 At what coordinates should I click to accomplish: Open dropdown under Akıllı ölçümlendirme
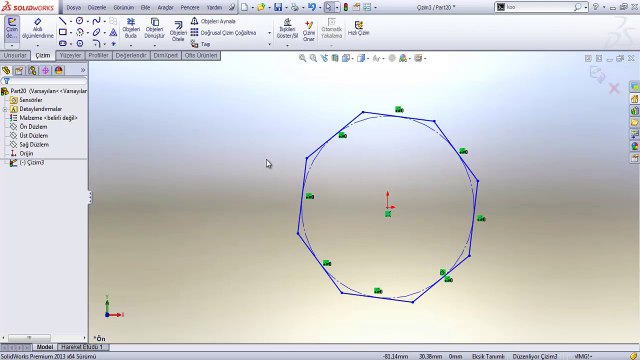pyautogui.click(x=38, y=45)
